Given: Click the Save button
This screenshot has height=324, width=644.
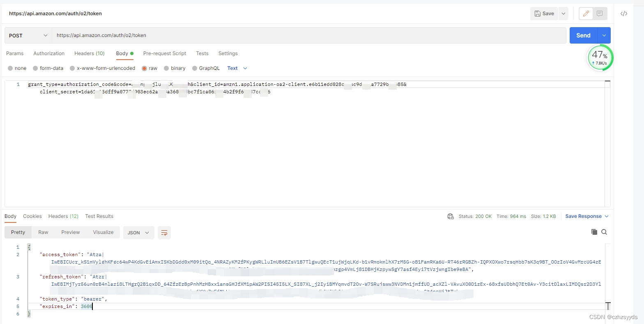Looking at the screenshot, I should tap(544, 14).
